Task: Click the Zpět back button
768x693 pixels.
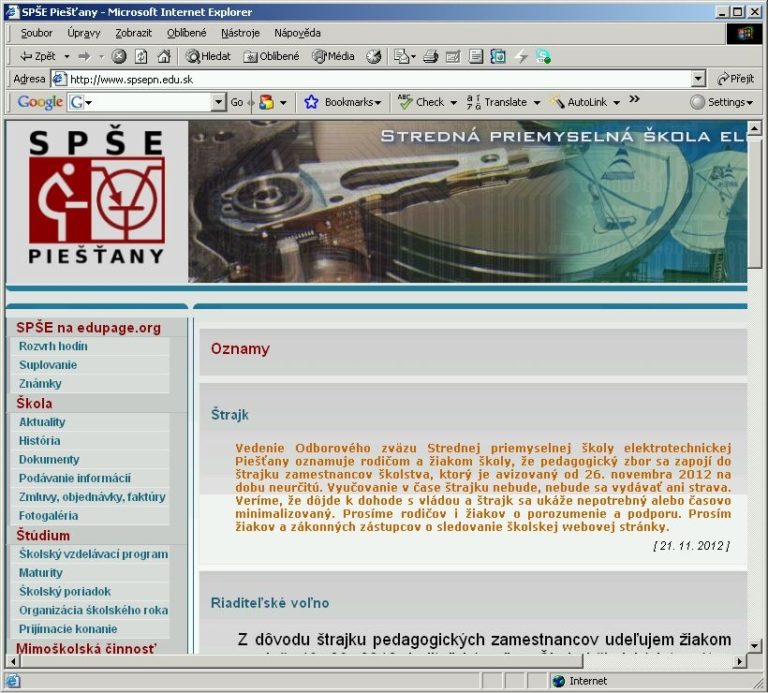Action: pyautogui.click(x=38, y=57)
